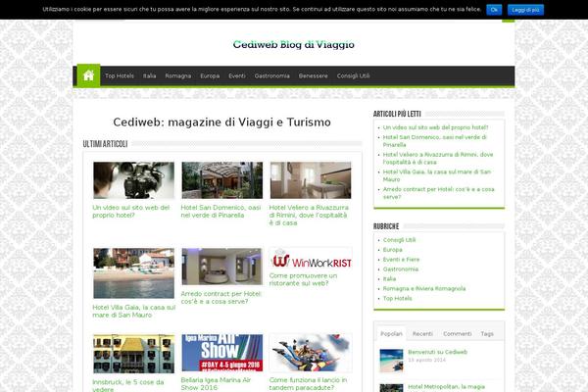Viewport: 588px width, 392px height.
Task: Click the green home icon
Action: click(88, 75)
